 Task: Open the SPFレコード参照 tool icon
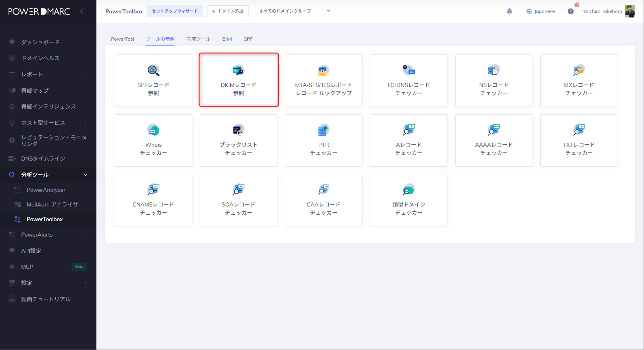pos(153,70)
